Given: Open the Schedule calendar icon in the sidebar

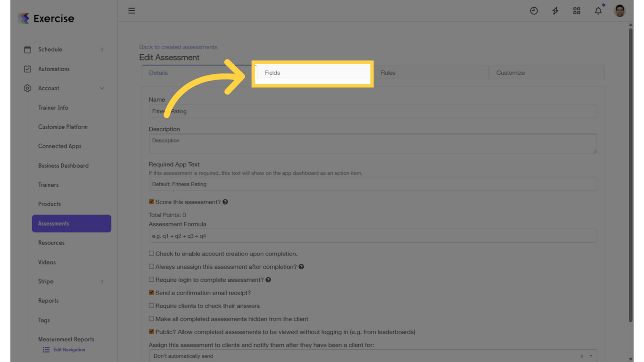Looking at the screenshot, I should pyautogui.click(x=28, y=49).
